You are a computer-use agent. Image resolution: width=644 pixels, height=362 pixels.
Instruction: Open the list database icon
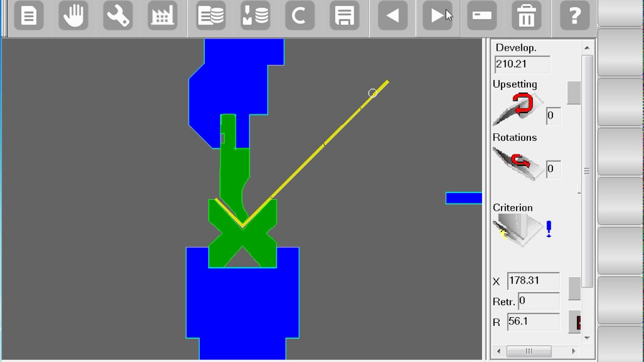[x=211, y=16]
